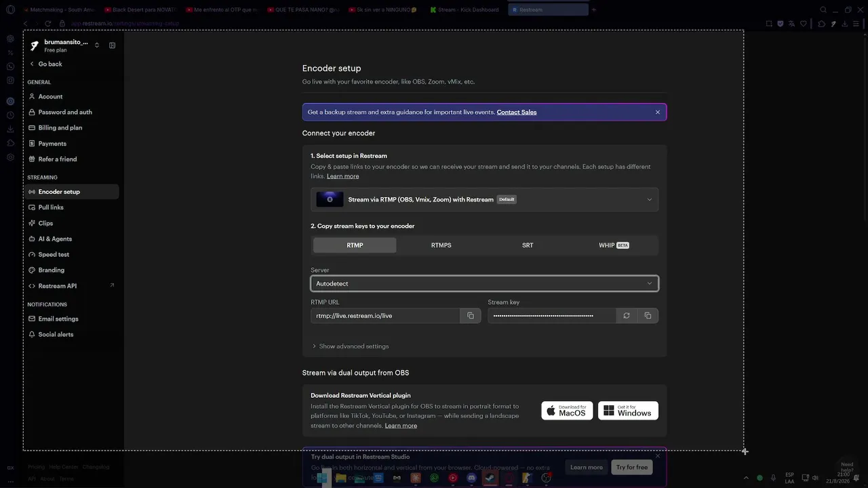Reload the page with the browser refresh icon
The width and height of the screenshot is (868, 488).
[48, 24]
